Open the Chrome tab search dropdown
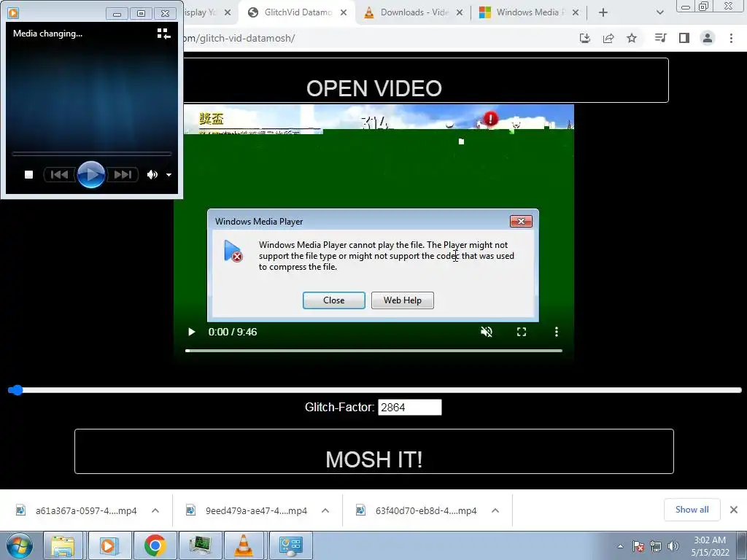The width and height of the screenshot is (747, 560). (x=659, y=13)
